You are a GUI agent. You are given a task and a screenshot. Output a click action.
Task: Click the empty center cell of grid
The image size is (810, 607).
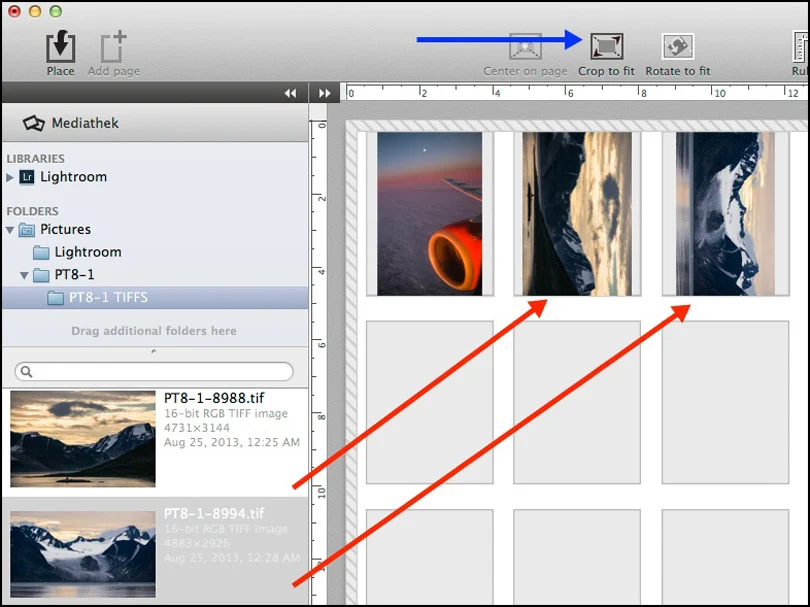tap(577, 402)
